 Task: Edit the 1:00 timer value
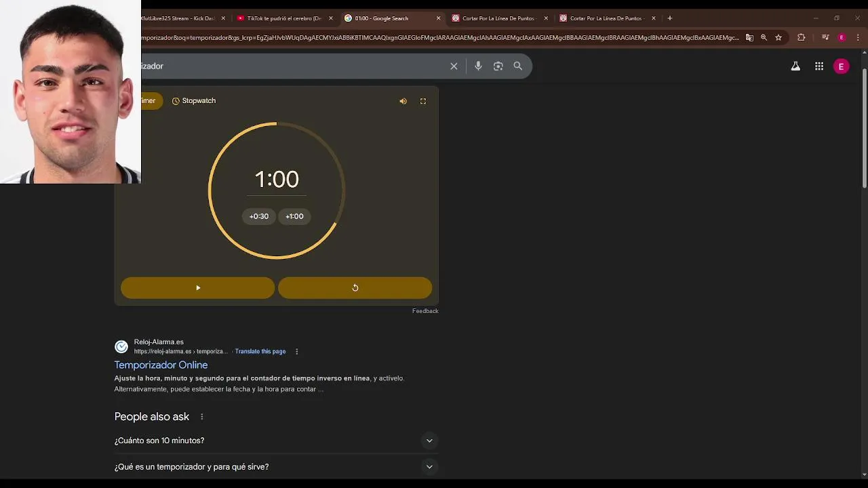coord(277,180)
